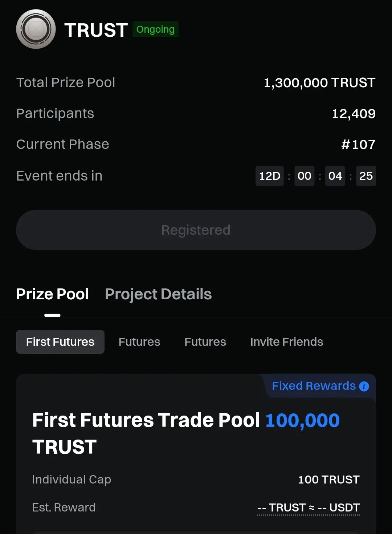Click the Fixed Rewards label
Screen dimensions: 392x534
click(314, 386)
